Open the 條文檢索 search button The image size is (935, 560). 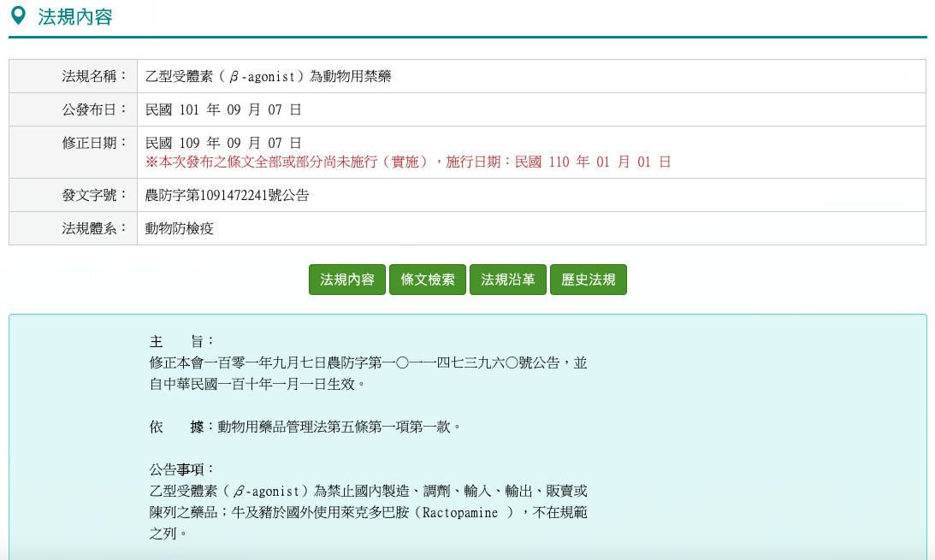click(428, 280)
